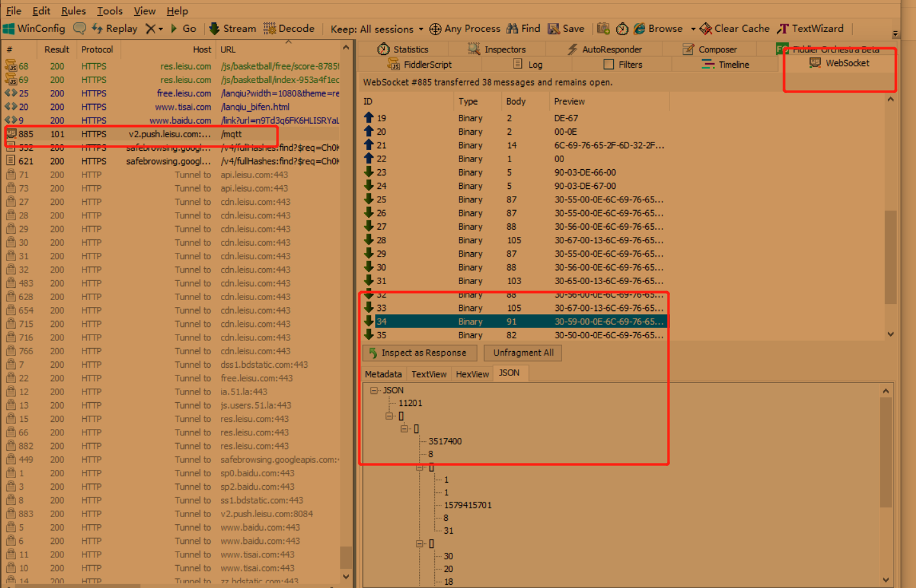Click Inspect as Response button
916x588 pixels.
click(x=420, y=353)
